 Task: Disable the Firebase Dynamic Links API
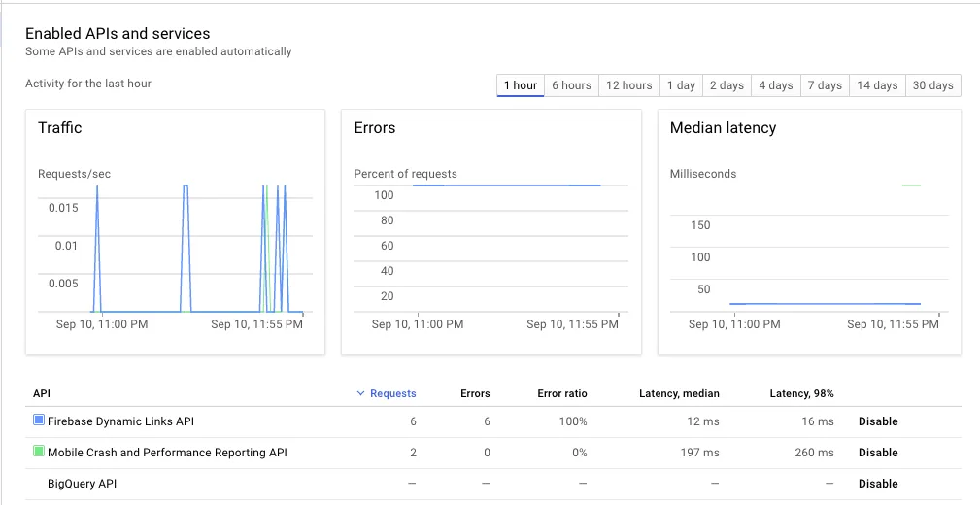[878, 421]
